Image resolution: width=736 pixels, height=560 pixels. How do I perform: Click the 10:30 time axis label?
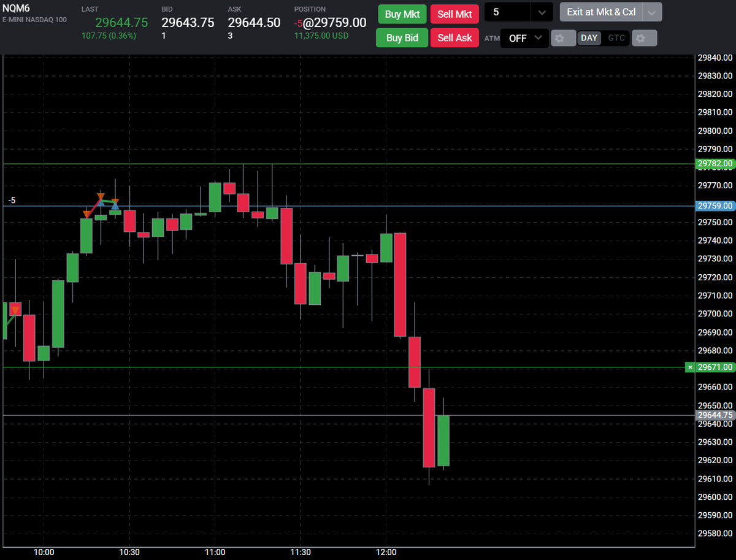point(129,552)
